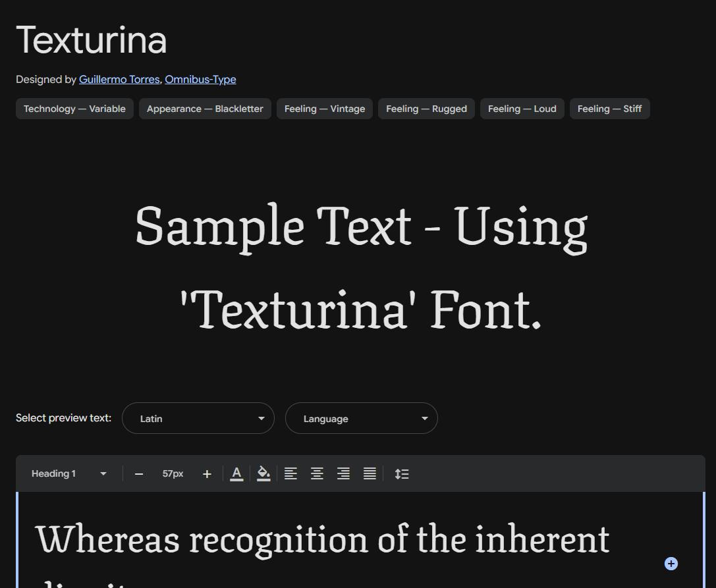Screen dimensions: 716x588
Task: Justify the text
Action: 370,474
